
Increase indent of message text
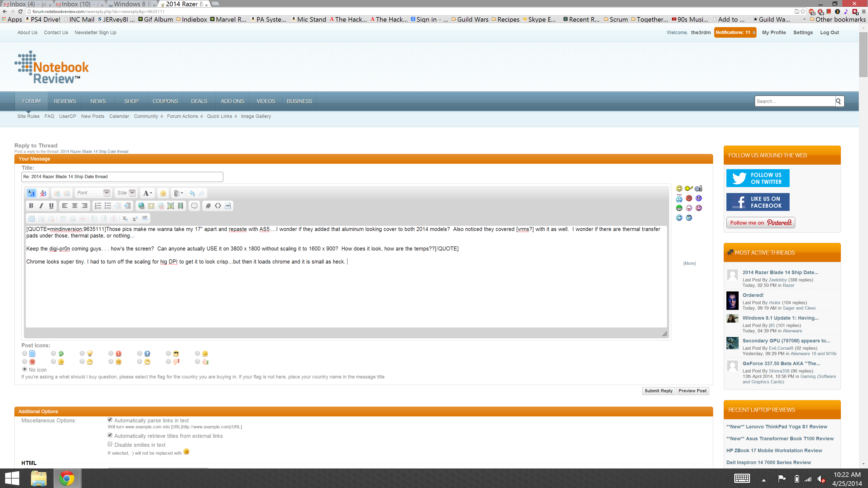coord(128,206)
